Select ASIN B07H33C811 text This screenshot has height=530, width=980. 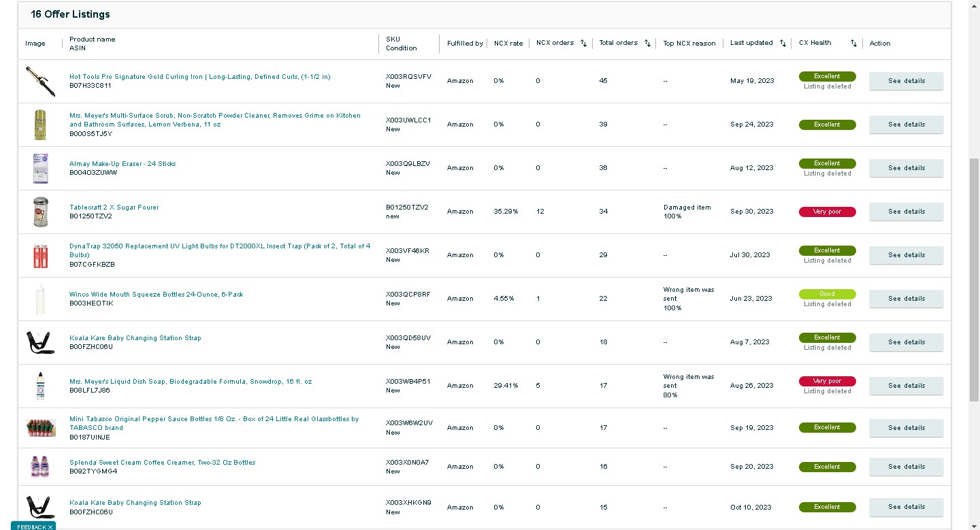(x=91, y=86)
